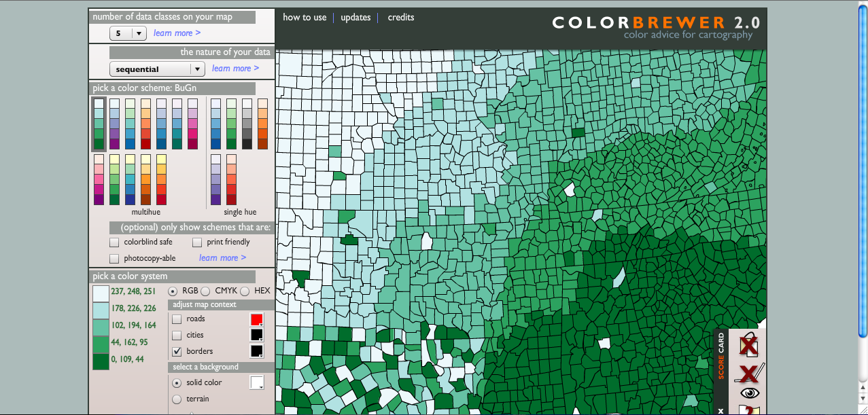The image size is (868, 415).
Task: Choose the purple single hue color scheme
Action: (215, 179)
